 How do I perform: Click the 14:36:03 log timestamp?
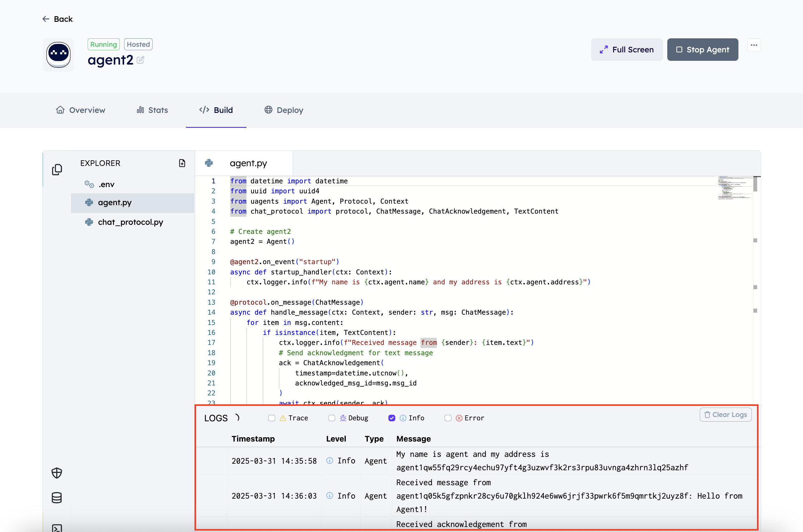point(274,496)
